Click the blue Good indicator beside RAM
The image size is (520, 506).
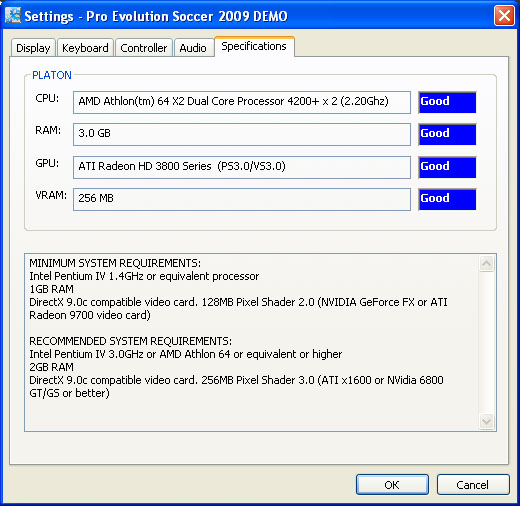(447, 134)
